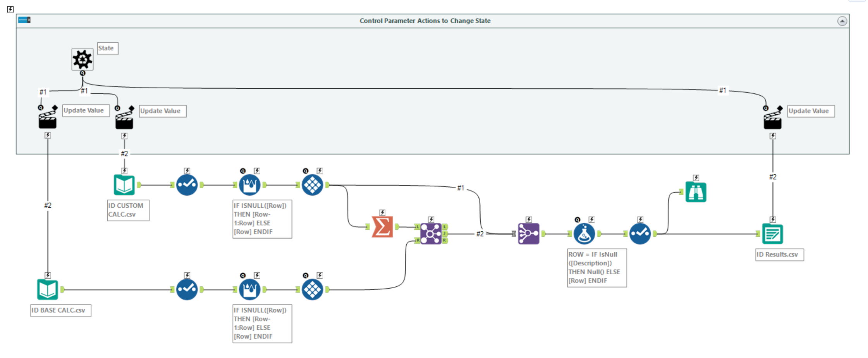Click the ID Results.csv Output tool's input anchor
Viewport: 868px width, 358px height.
pos(758,234)
